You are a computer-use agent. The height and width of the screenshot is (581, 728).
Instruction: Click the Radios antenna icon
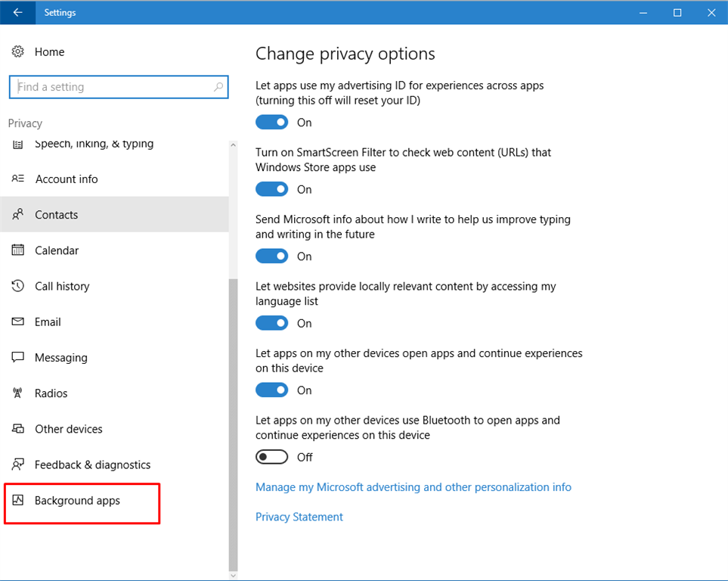[17, 393]
